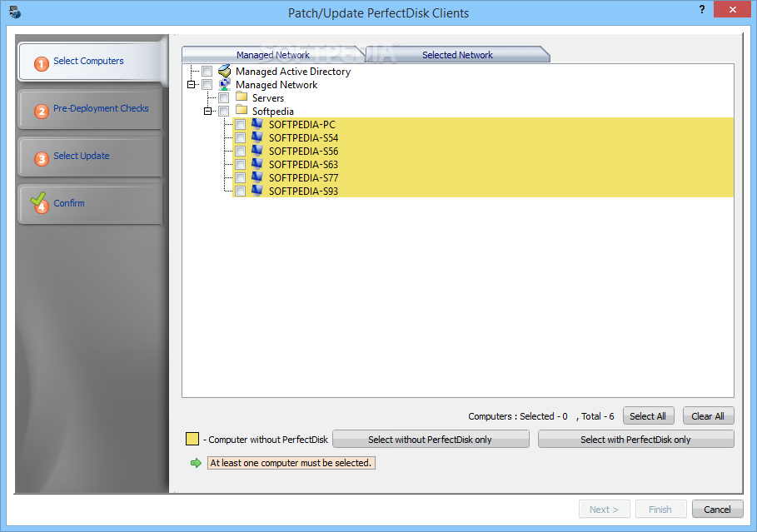Click the SOFTPEDIA-S93 computer icon
Viewport: 757px width, 532px height.
pos(257,191)
